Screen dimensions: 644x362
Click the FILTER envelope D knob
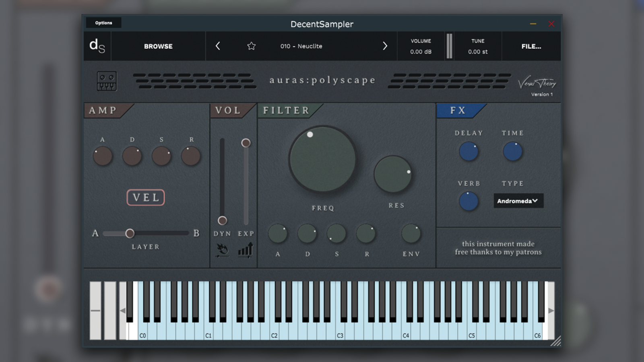(307, 234)
